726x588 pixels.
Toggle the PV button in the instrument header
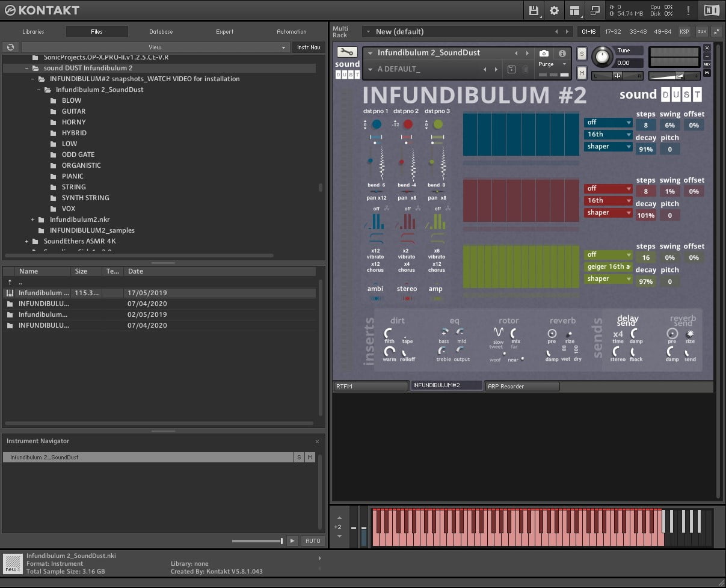(x=707, y=73)
